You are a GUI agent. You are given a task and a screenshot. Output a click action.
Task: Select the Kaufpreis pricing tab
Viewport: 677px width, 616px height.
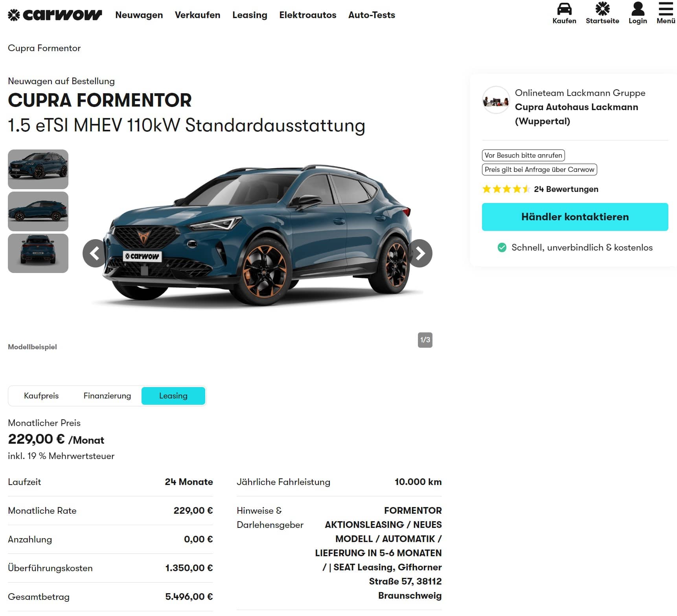point(41,396)
